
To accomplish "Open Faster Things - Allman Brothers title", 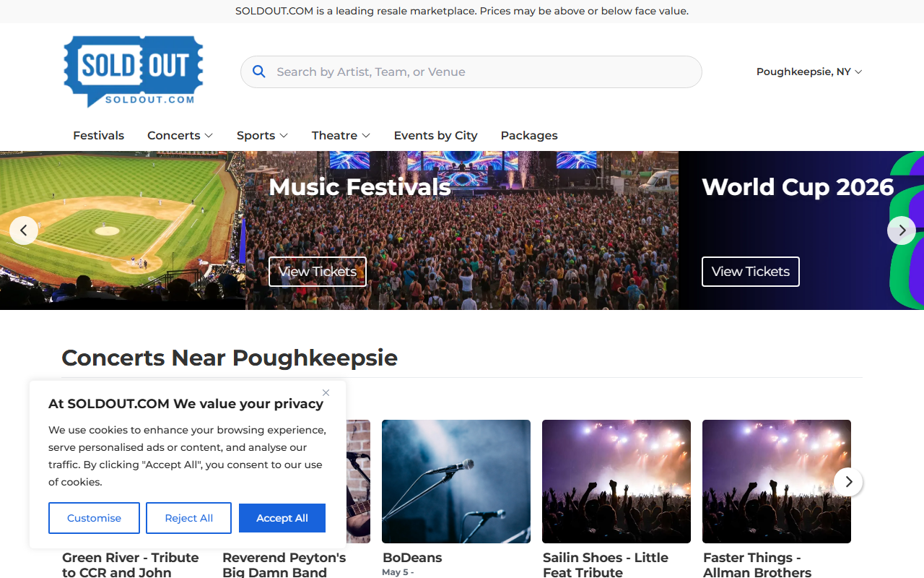I will [x=757, y=564].
